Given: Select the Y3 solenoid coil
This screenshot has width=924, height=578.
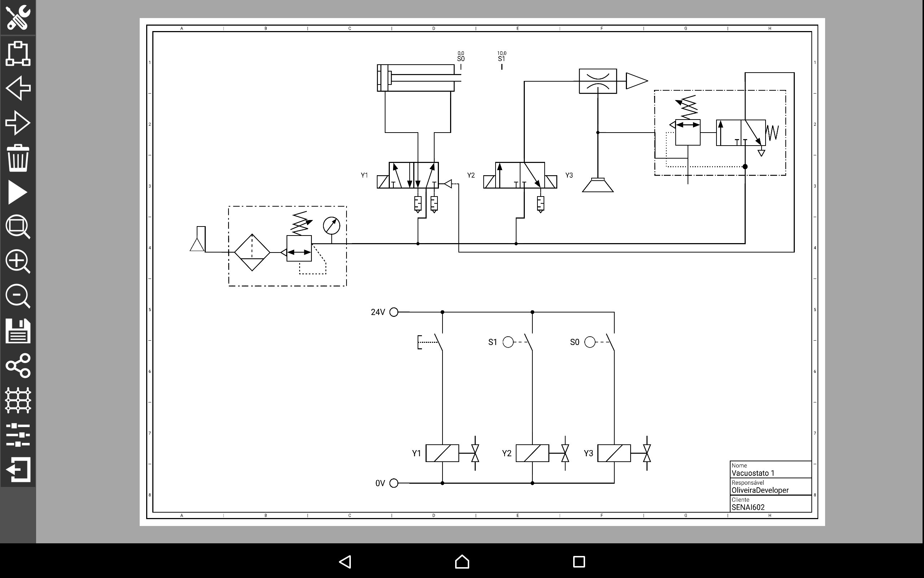Looking at the screenshot, I should (614, 453).
